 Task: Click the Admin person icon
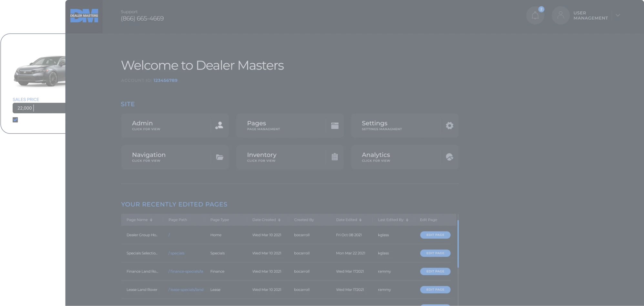tap(219, 125)
